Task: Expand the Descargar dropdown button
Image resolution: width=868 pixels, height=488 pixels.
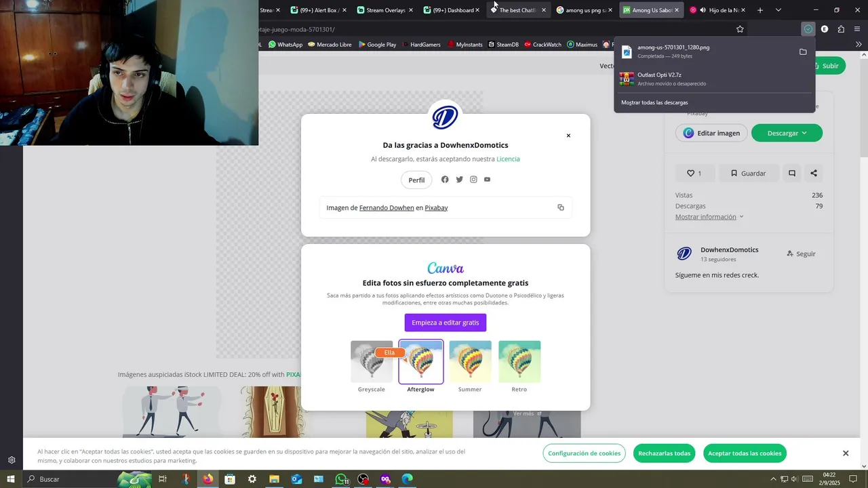Action: [787, 133]
